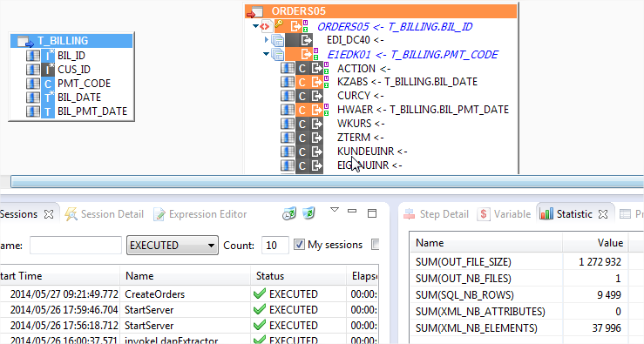This screenshot has height=344, width=644.
Task: Open the EXECUTED status dropdown
Action: [172, 245]
